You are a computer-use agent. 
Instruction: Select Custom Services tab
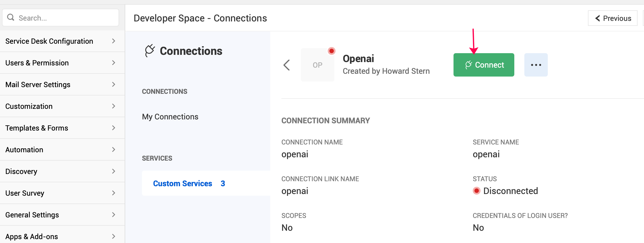183,183
